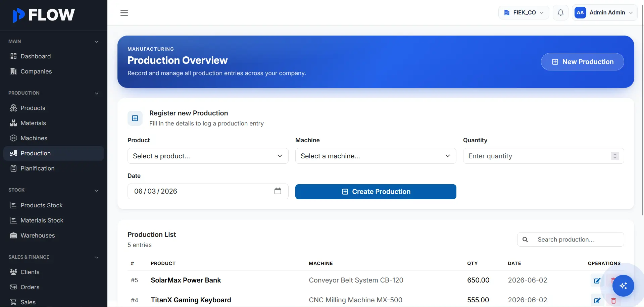Click the Warehouses icon
This screenshot has width=644, height=307.
[x=13, y=235]
